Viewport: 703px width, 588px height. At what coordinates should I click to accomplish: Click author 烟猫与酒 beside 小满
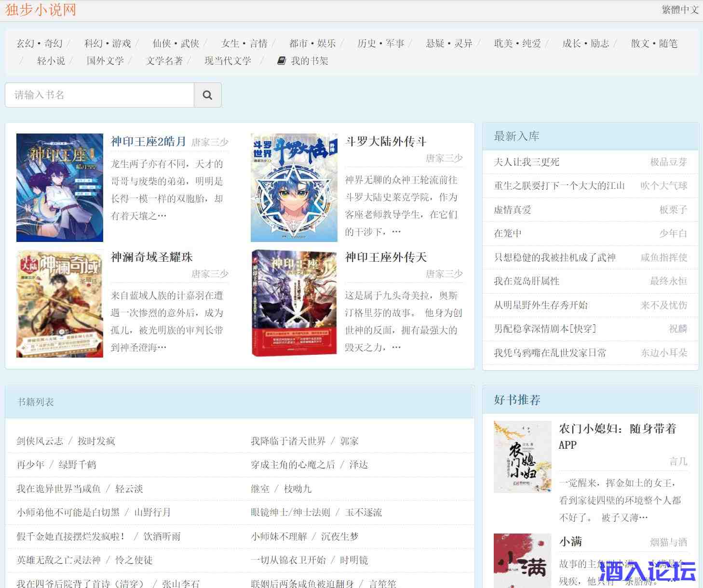(x=668, y=542)
